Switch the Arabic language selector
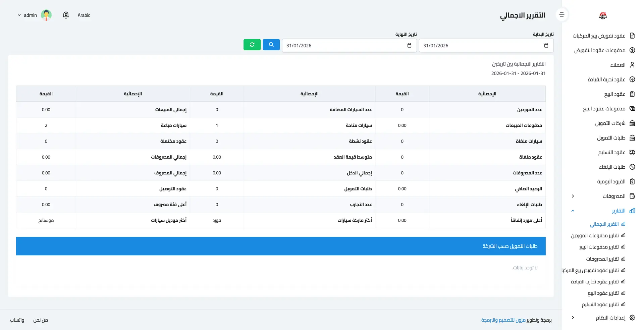 (84, 15)
